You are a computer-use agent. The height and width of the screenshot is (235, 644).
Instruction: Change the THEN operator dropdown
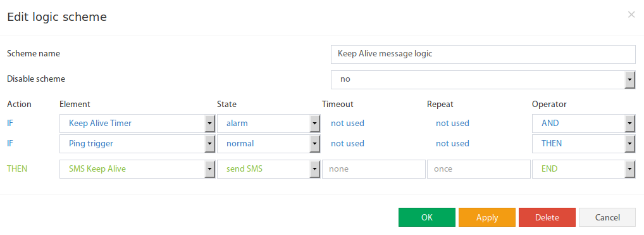(x=584, y=144)
